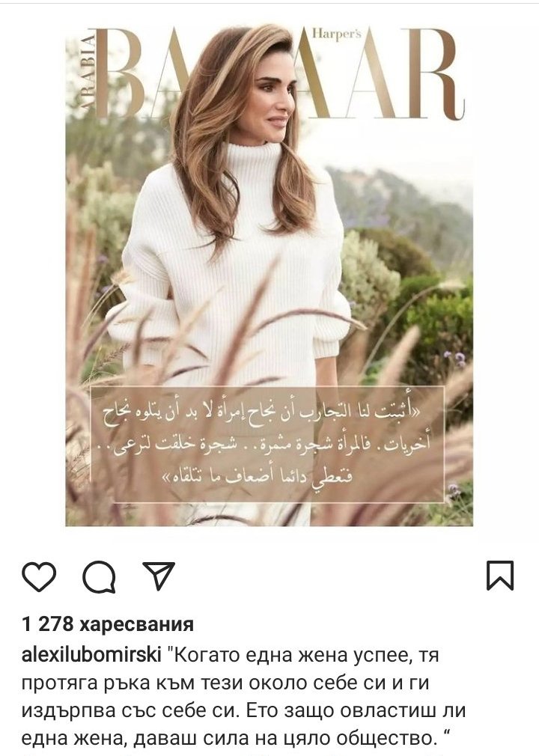Tap the caption line starting with "издърпва със себе си"
The height and width of the screenshot is (756, 539).
(x=243, y=711)
